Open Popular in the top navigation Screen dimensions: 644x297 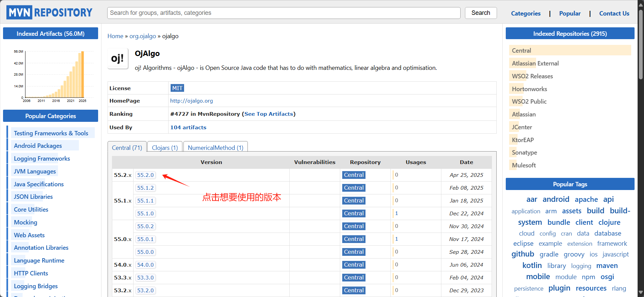570,13
